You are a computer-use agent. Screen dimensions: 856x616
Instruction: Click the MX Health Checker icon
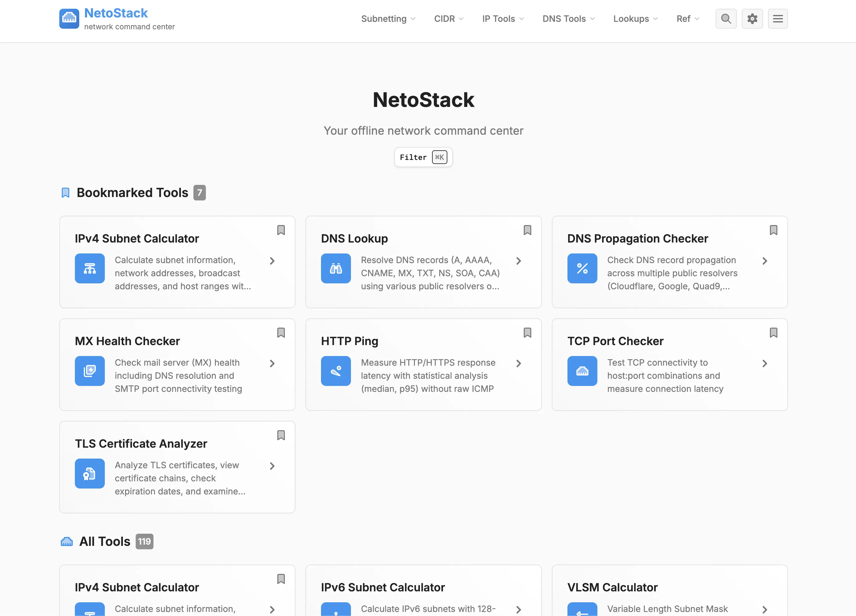pos(90,371)
